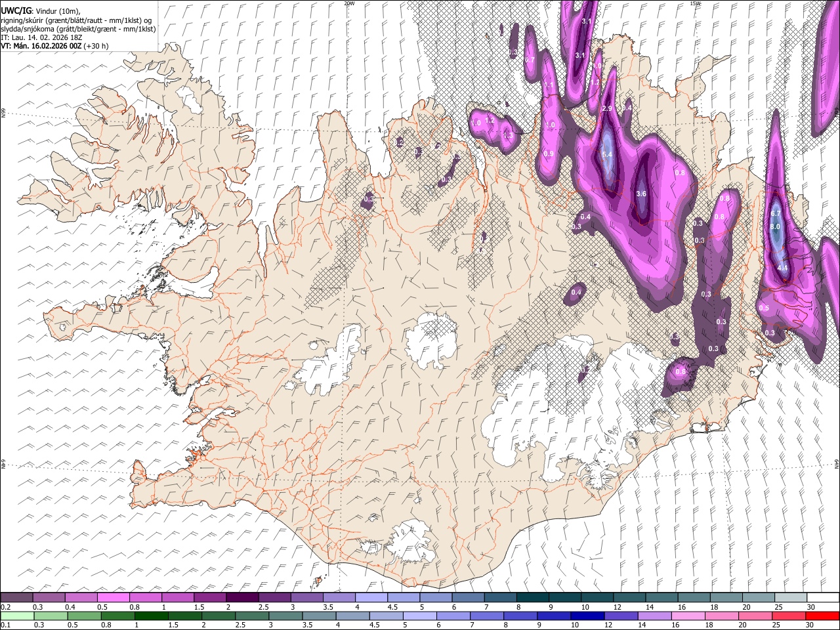Select the bright red rain legend swatch after 30

click(822, 616)
